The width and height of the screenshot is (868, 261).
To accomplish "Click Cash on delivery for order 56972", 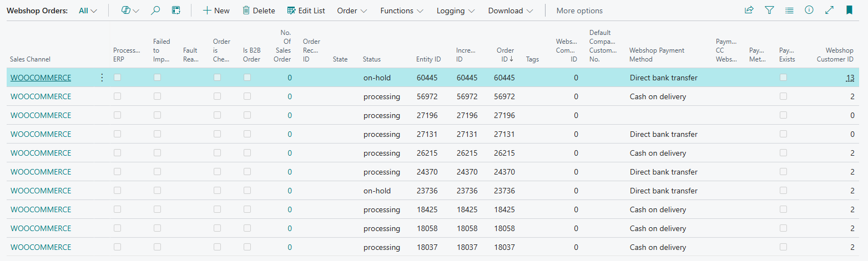I will tap(658, 97).
